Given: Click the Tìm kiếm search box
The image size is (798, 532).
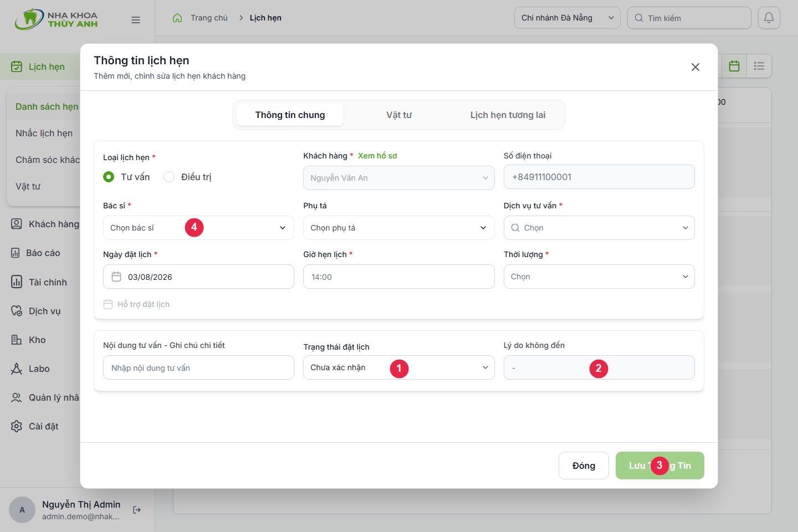Looking at the screenshot, I should (689, 18).
